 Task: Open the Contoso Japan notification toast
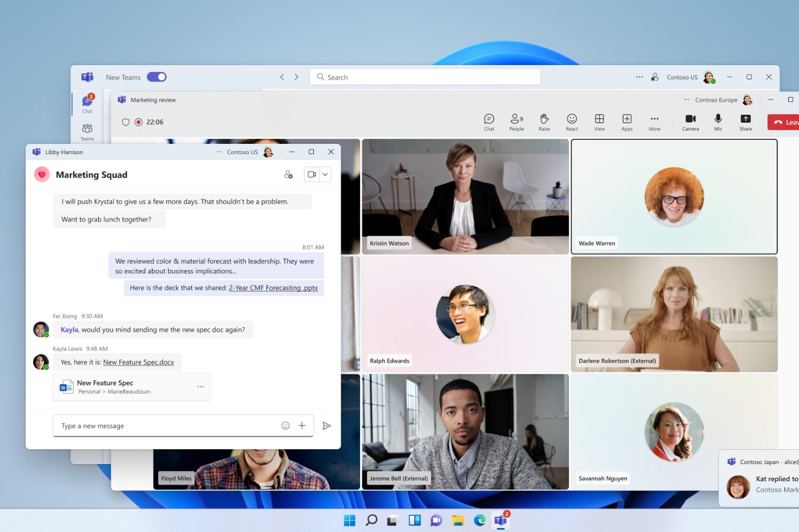click(x=759, y=478)
